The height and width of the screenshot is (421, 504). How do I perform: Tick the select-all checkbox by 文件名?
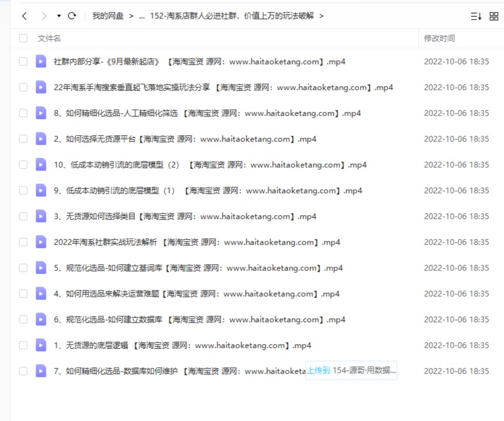tap(23, 38)
